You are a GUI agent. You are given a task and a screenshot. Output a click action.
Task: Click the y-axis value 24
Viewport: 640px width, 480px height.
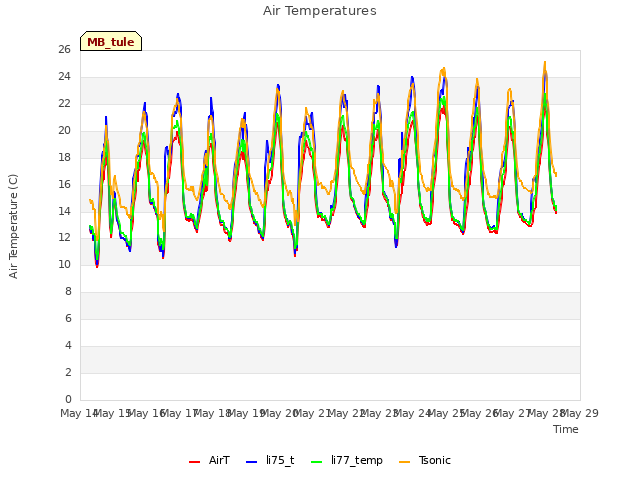(64, 76)
